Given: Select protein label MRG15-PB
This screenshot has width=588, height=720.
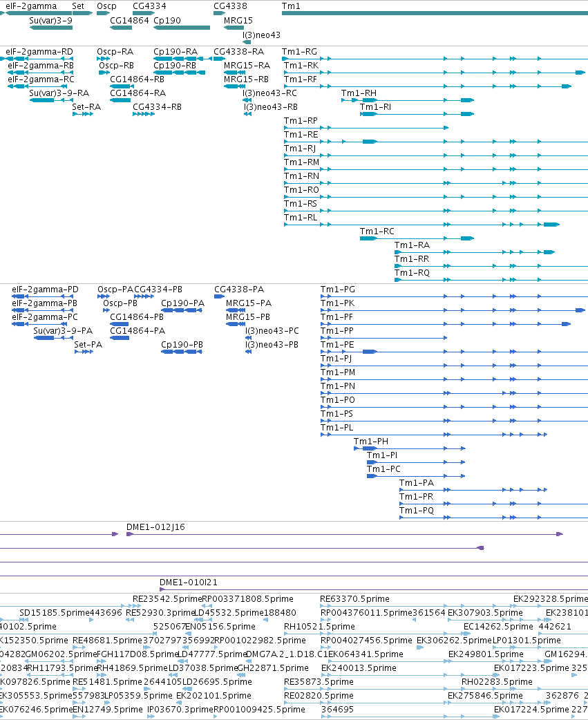Looking at the screenshot, I should (x=248, y=317).
